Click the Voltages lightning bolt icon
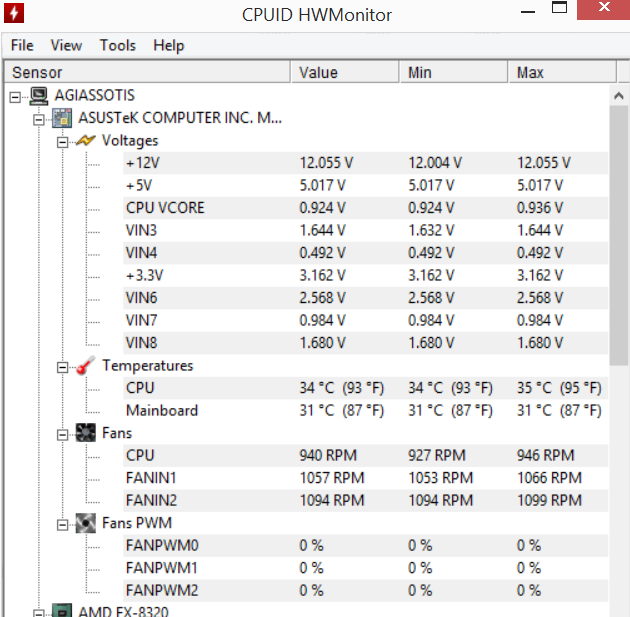The width and height of the screenshot is (630, 617). tap(86, 141)
